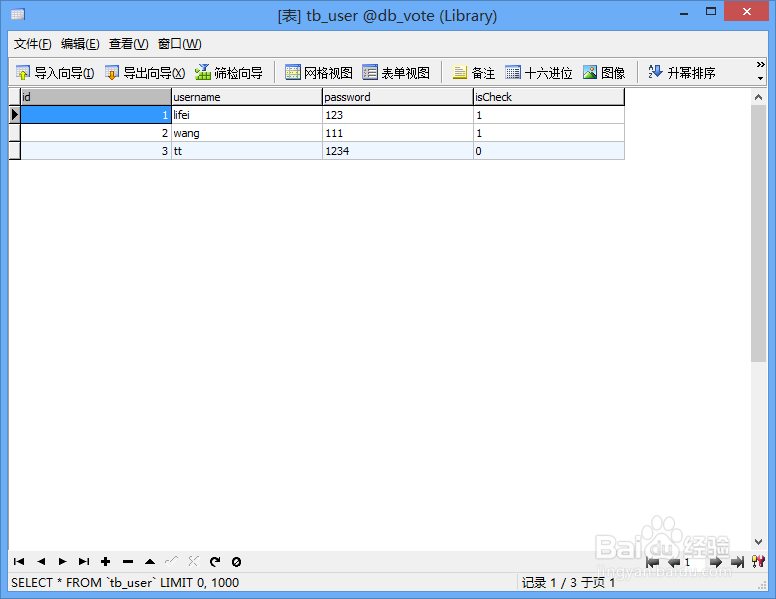Screen dimensions: 776x599
Task: Open the 窗口(W) menu
Action: pos(180,44)
